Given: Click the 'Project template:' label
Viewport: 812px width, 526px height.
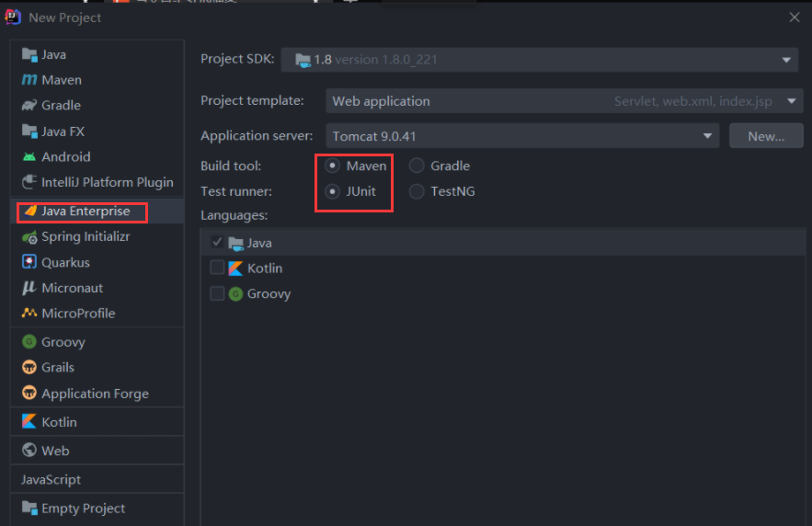Looking at the screenshot, I should click(x=252, y=100).
